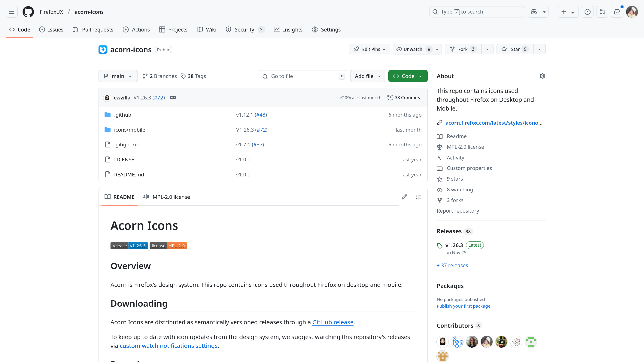Open the issues icon in top bar
This screenshot has height=362, width=644.
click(x=587, y=12)
